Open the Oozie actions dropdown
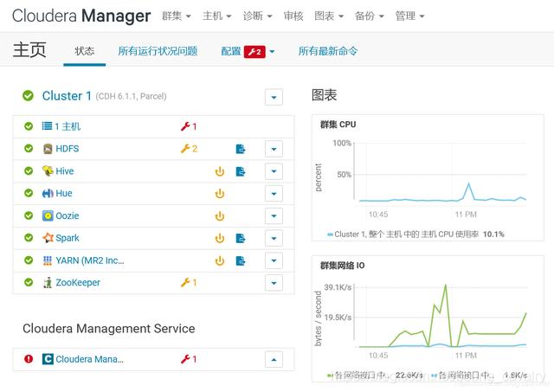The image size is (554, 392). click(274, 215)
